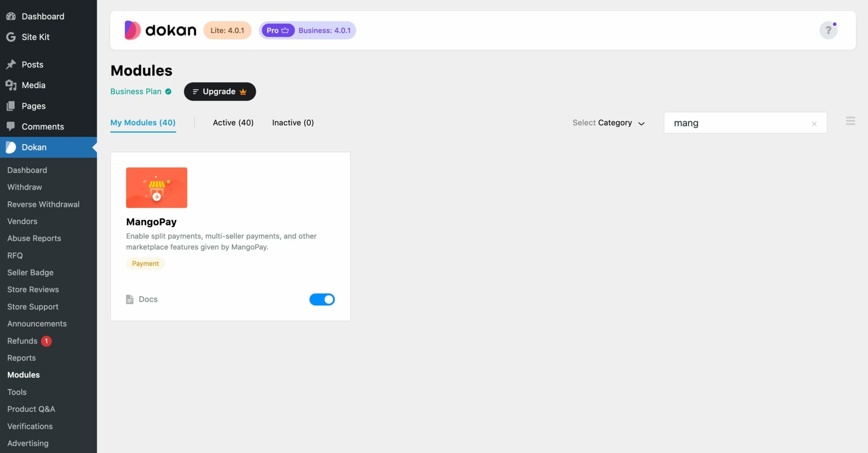Open the Select Category dropdown

(x=609, y=123)
